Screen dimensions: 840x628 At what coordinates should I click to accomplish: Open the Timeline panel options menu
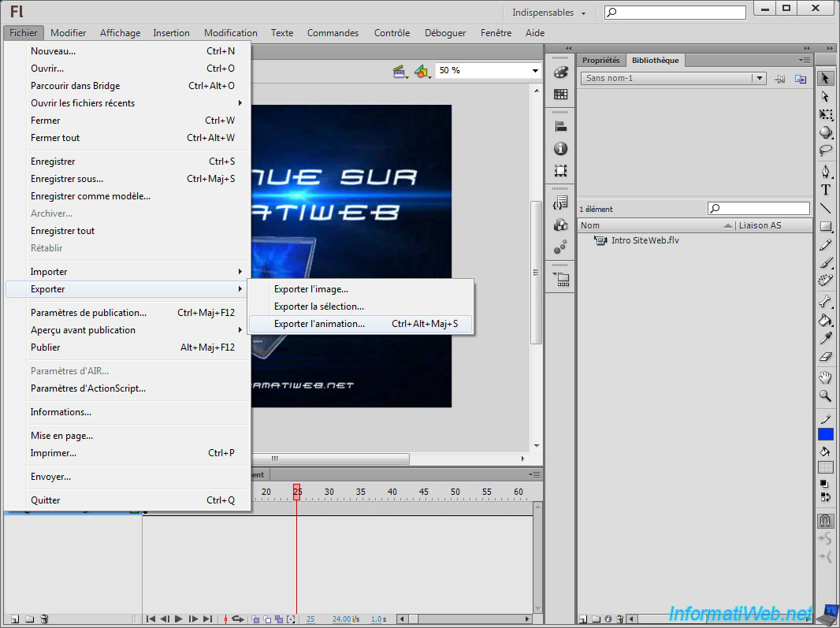pyautogui.click(x=534, y=475)
